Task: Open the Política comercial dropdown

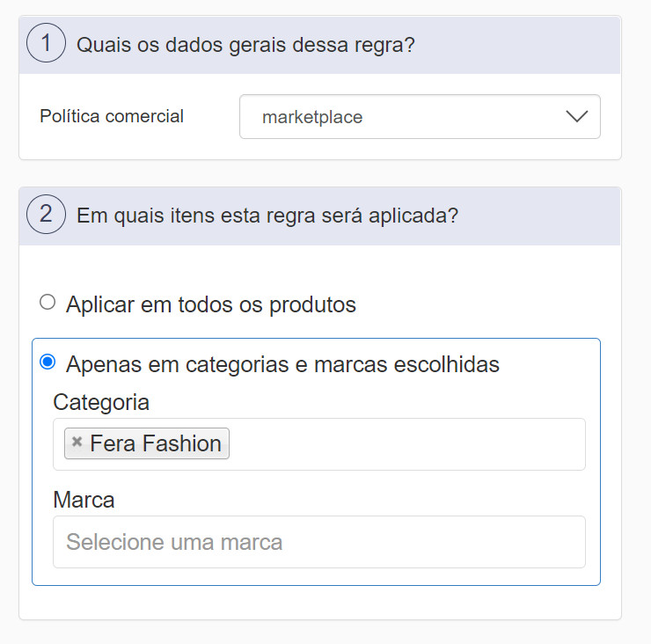Action: 419,117
